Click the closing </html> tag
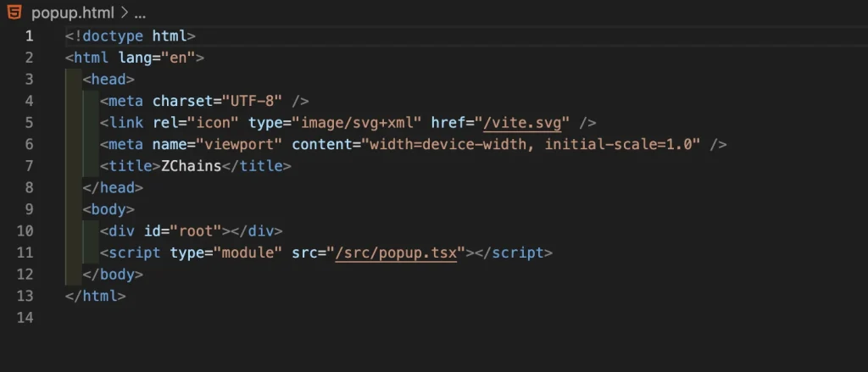The width and height of the screenshot is (868, 372). click(95, 297)
